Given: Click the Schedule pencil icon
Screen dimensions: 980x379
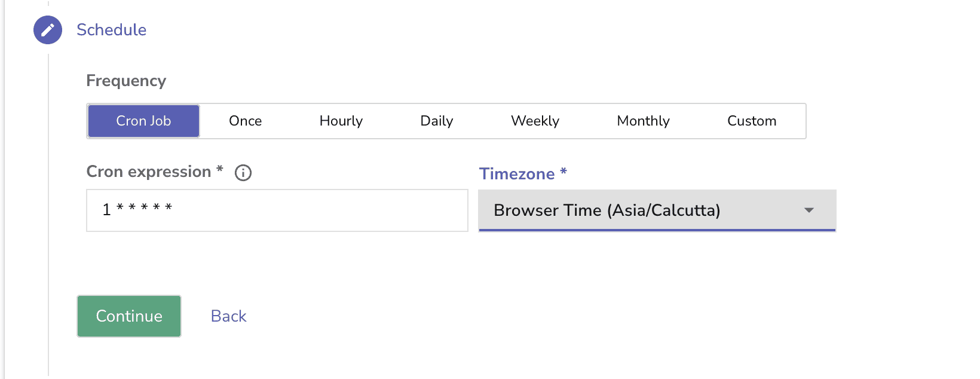Looking at the screenshot, I should point(47,30).
